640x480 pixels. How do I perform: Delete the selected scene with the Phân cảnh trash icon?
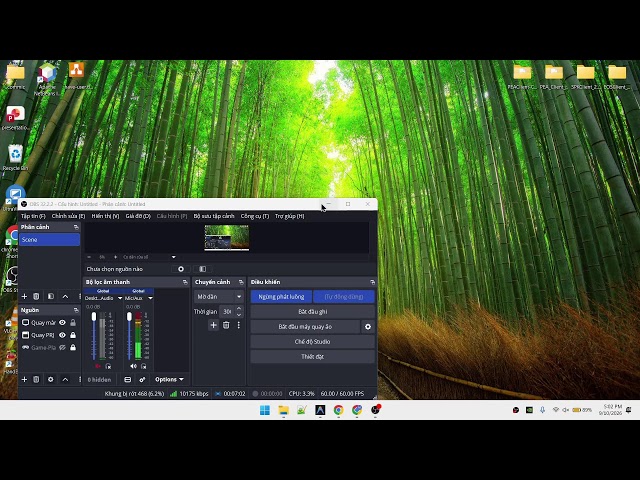point(36,296)
